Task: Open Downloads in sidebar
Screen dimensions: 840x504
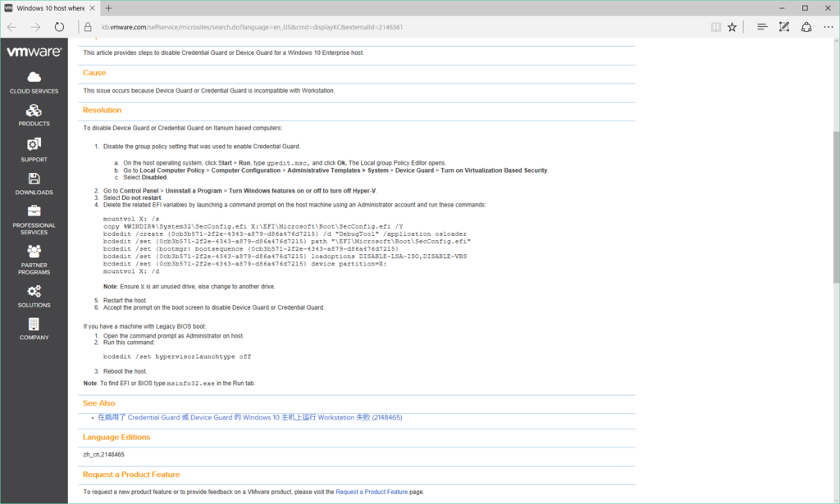Action: pyautogui.click(x=34, y=184)
